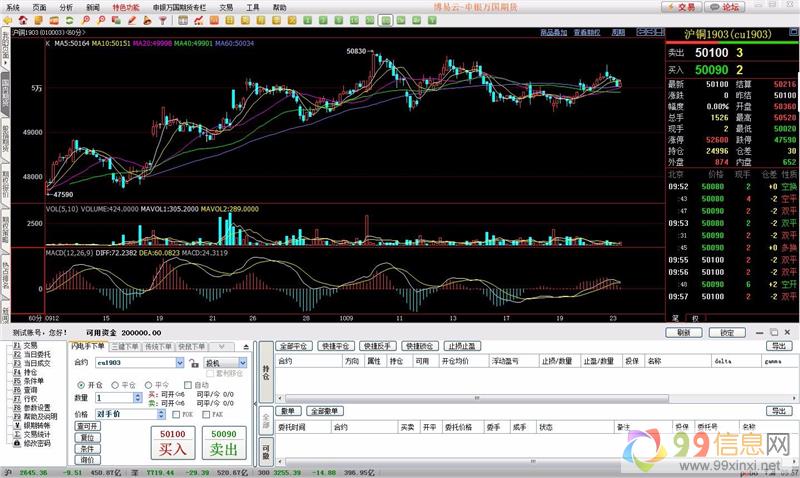Image resolution: width=800 pixels, height=478 pixels.
Task: Click the F1 交易 item in tree
Action: 28,345
